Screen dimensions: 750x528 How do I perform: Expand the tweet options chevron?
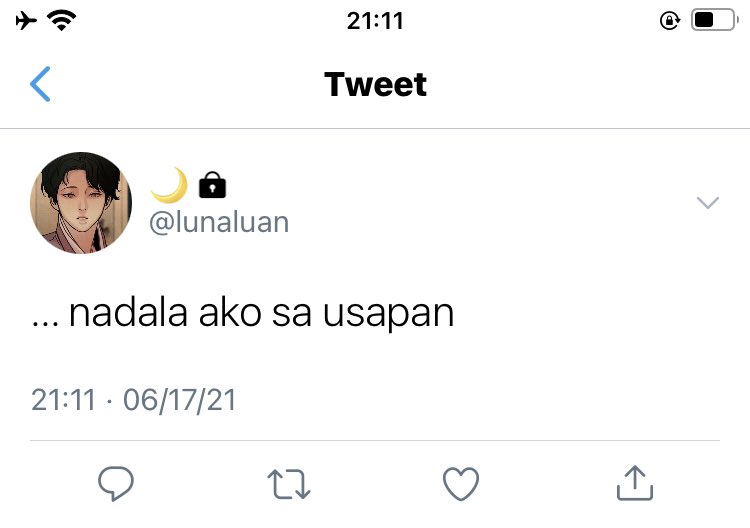coord(708,202)
